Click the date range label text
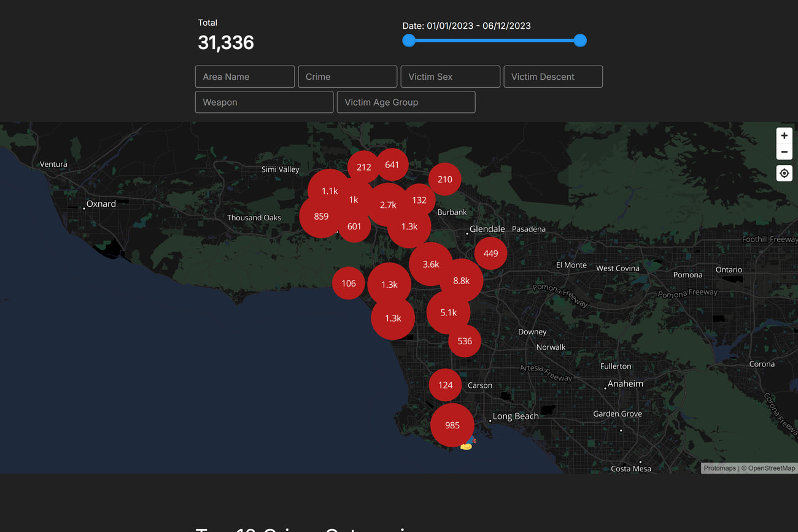The height and width of the screenshot is (532, 798). [467, 26]
